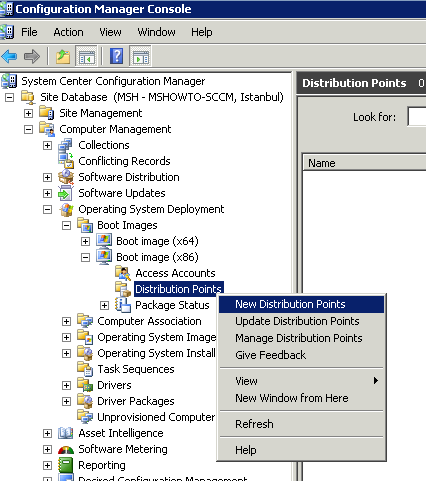Click the Name column header
The width and height of the screenshot is (426, 481).
click(364, 163)
